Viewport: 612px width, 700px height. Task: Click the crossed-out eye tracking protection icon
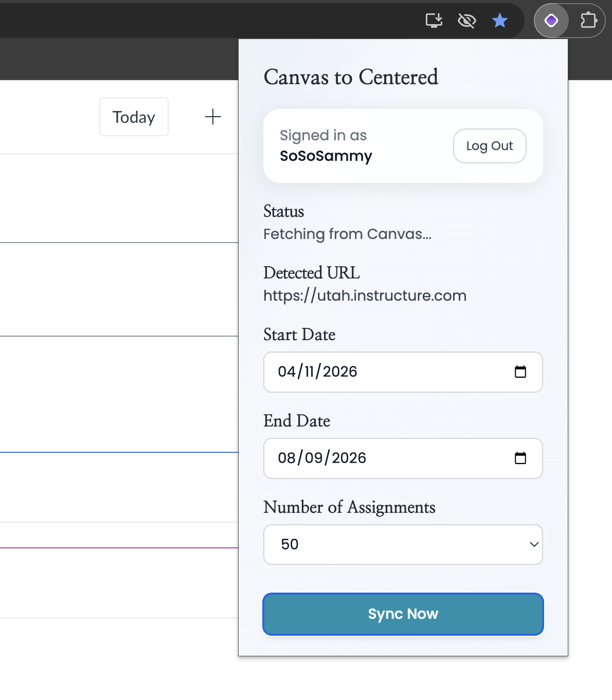coord(467,21)
